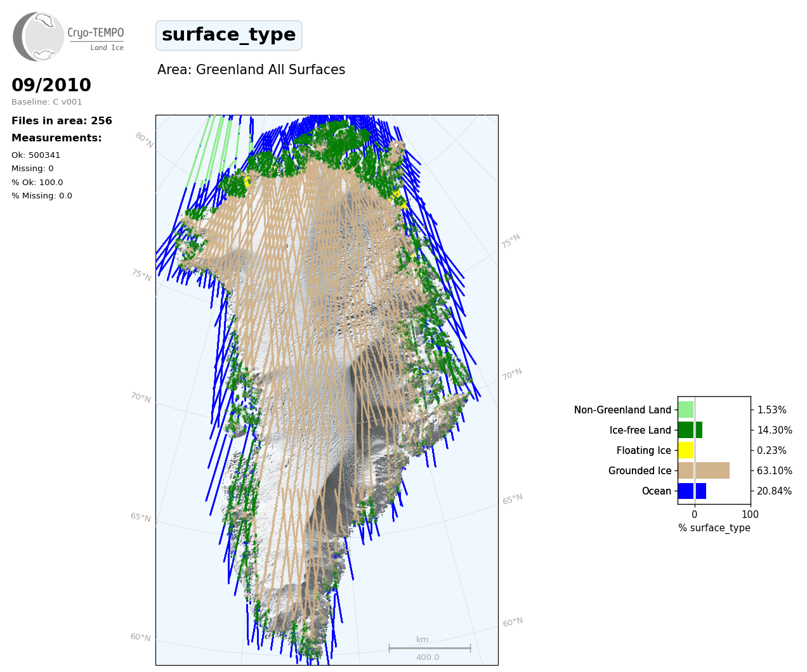Click the 'Missing: 0' value
Screen dimensions: 807x672
32,169
